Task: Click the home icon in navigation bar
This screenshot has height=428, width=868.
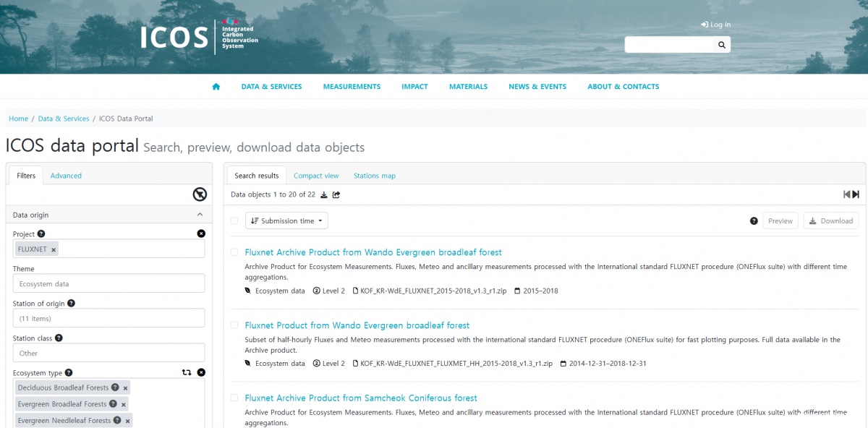Action: click(216, 87)
